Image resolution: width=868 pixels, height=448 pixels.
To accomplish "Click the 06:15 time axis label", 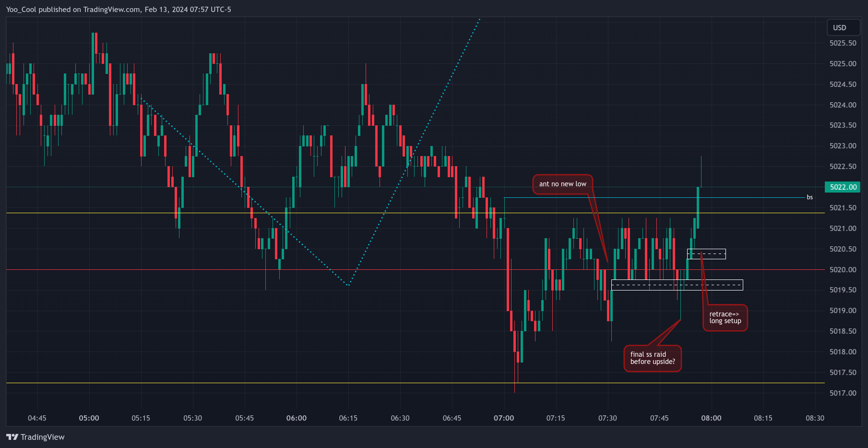I will [348, 418].
